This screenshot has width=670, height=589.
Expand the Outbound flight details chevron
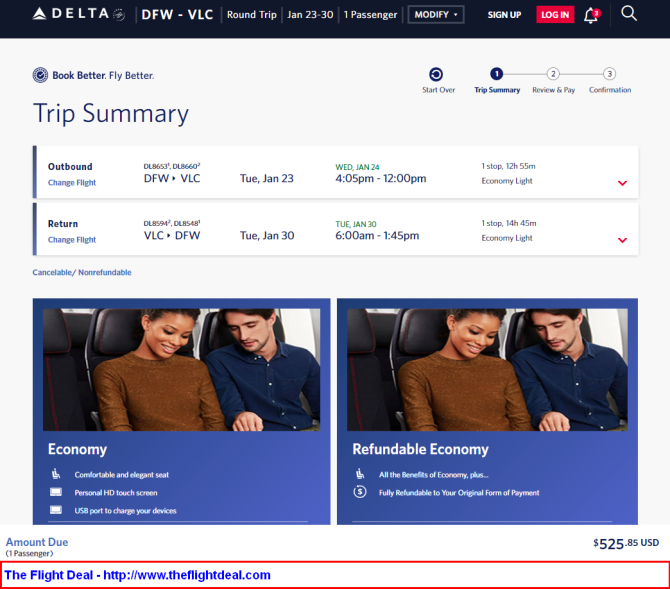623,183
